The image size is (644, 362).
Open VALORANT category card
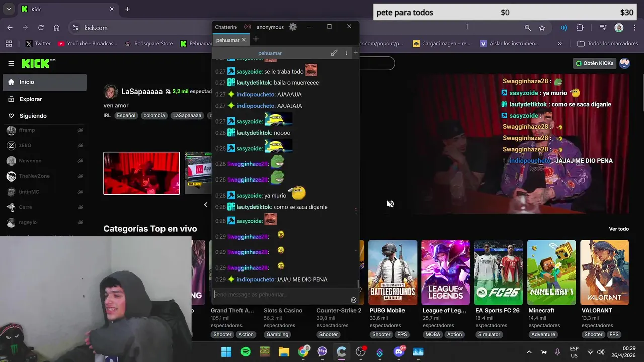604,273
